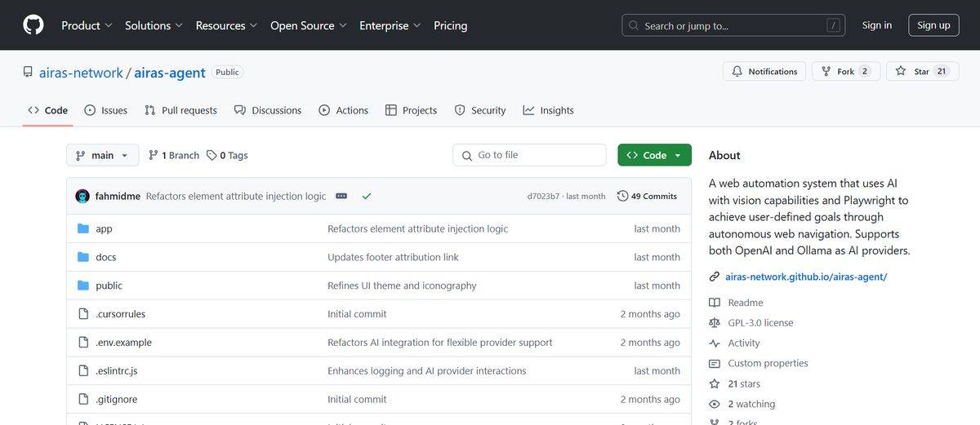
Task: View the 2 watching link
Action: click(x=751, y=405)
